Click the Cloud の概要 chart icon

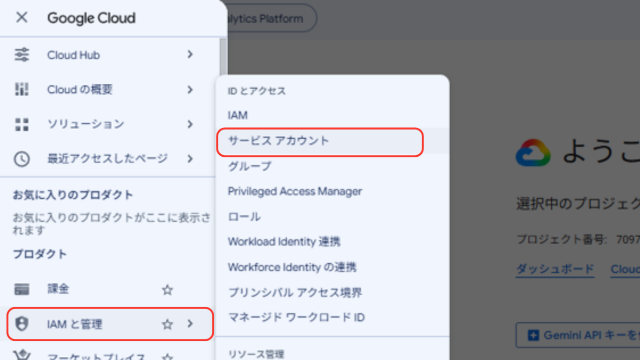pyautogui.click(x=22, y=89)
